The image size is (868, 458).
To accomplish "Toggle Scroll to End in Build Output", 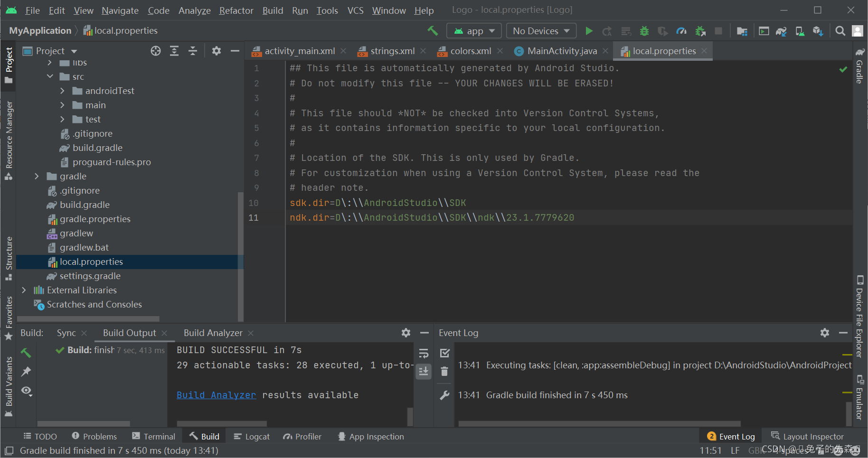I will pyautogui.click(x=424, y=371).
